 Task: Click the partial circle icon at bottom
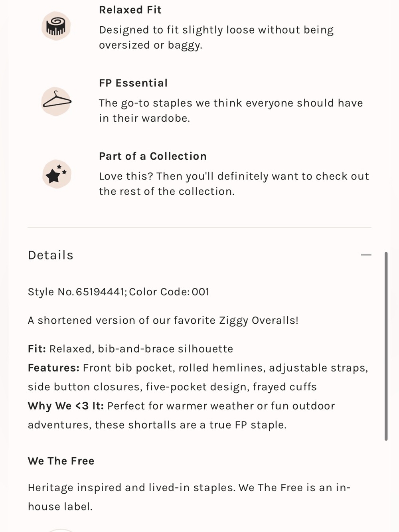pos(61,530)
